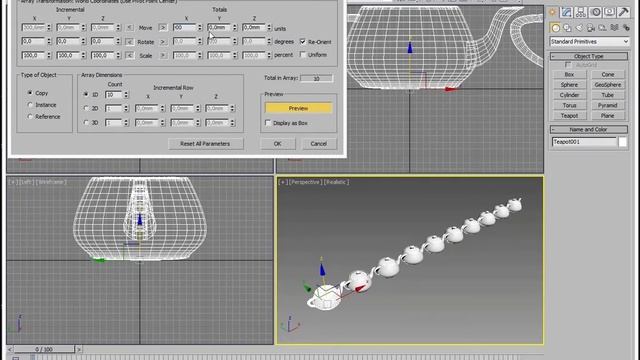Open the Motion command panel tab
Viewport: 640px width, 360px height.
pyautogui.click(x=596, y=12)
